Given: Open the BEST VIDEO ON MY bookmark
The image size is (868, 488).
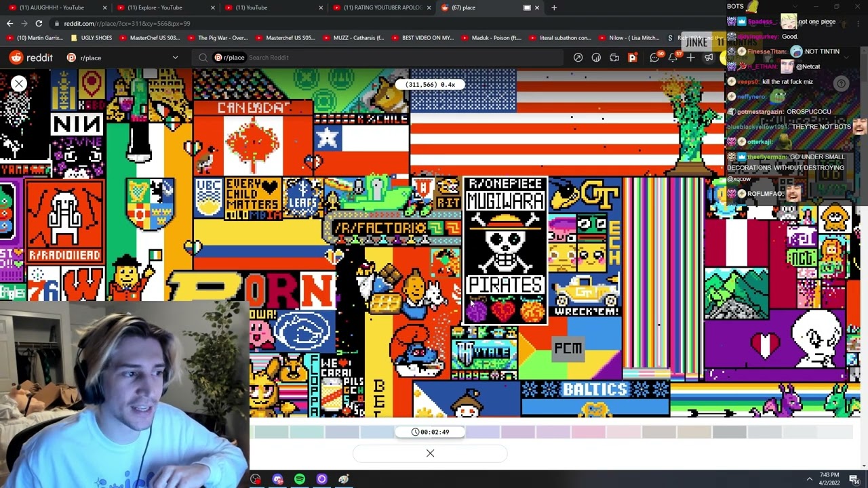Looking at the screenshot, I should [x=422, y=38].
